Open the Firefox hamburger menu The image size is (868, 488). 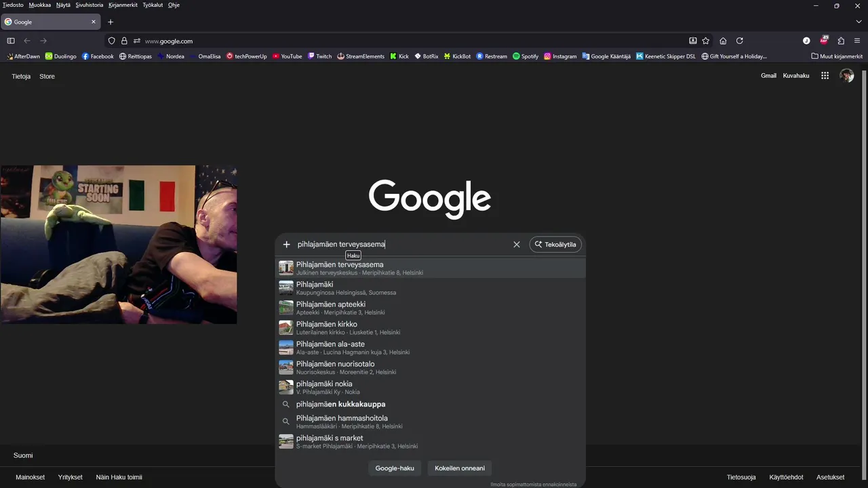click(857, 41)
